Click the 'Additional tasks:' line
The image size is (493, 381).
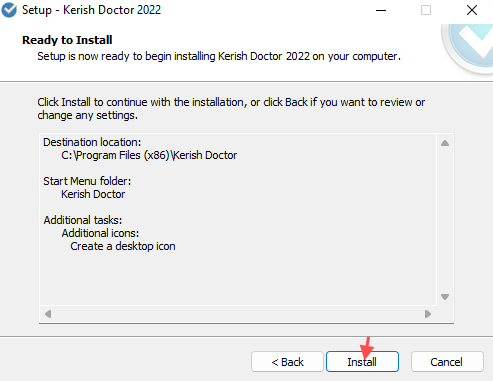tap(83, 220)
